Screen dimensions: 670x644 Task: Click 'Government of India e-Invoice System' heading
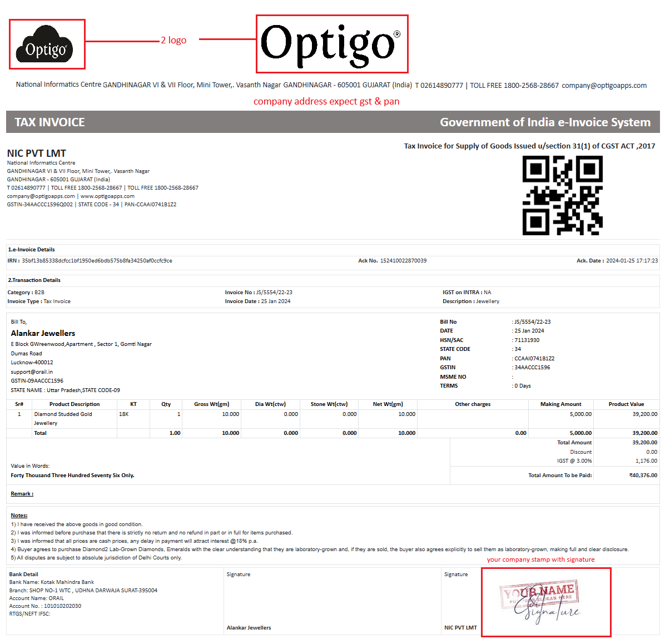coord(545,122)
